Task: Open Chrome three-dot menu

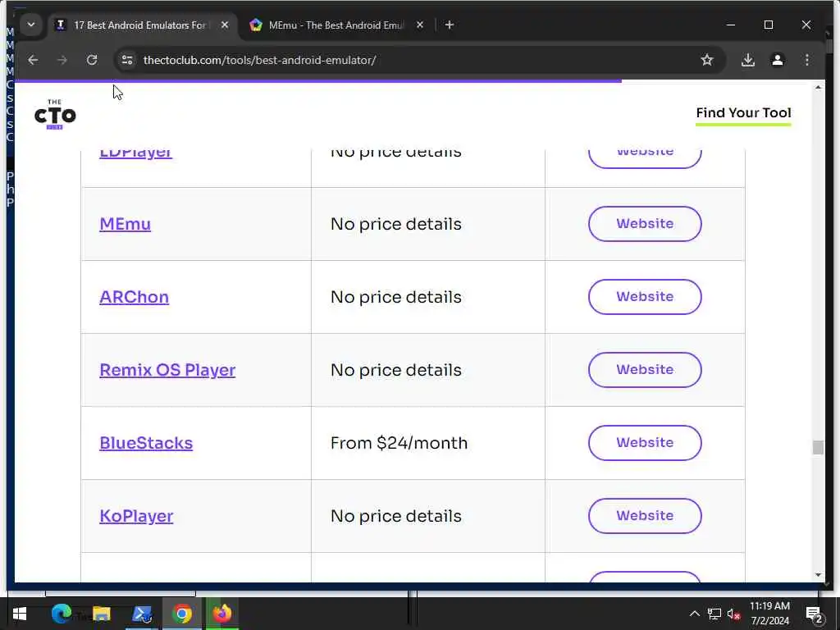Action: [x=807, y=60]
